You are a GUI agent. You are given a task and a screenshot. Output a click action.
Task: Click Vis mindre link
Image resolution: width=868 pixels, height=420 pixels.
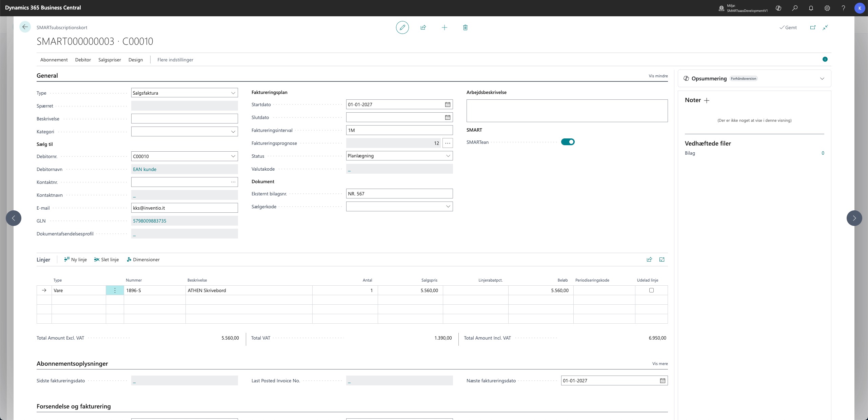tap(658, 76)
